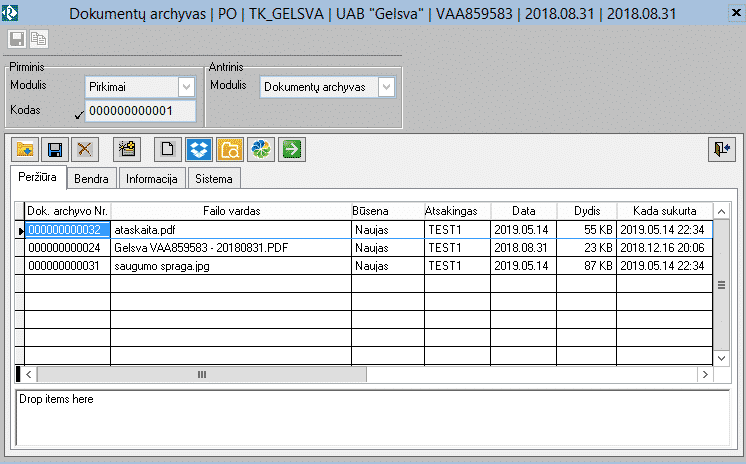Open the Dropbox icon in toolbar
746x464 pixels.
coord(200,149)
